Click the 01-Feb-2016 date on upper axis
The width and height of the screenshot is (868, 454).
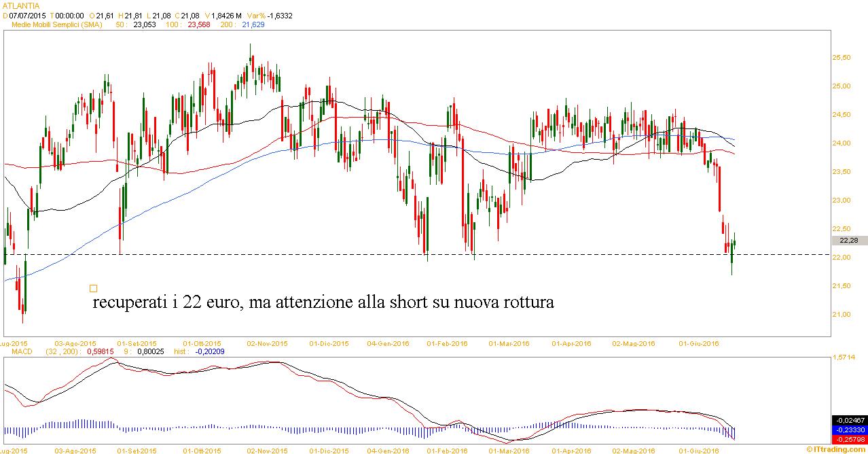pos(447,344)
